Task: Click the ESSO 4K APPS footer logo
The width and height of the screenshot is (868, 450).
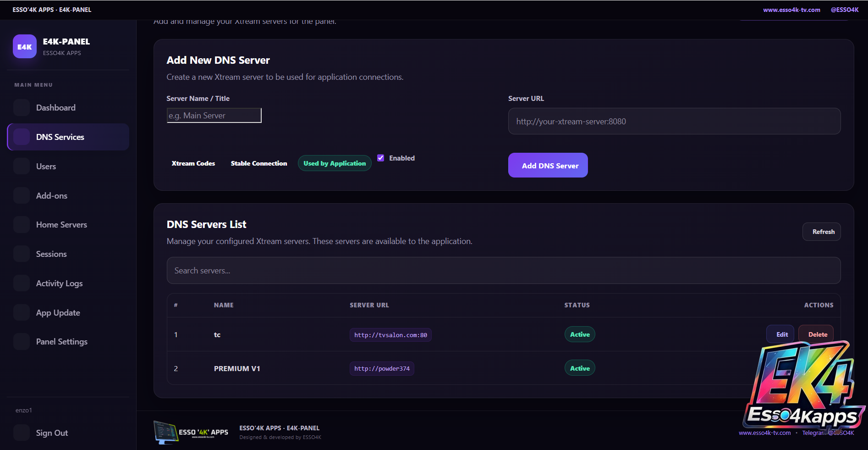Action: pyautogui.click(x=191, y=432)
